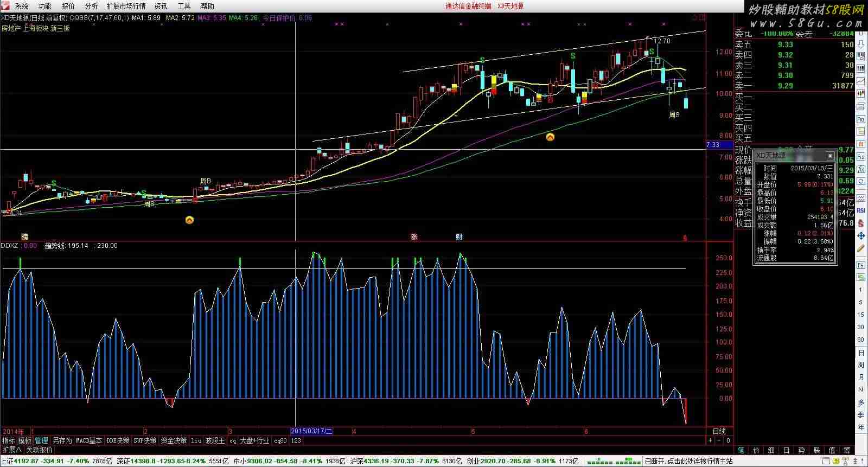
Task: Click the line chart sidebar icon
Action: (860, 81)
